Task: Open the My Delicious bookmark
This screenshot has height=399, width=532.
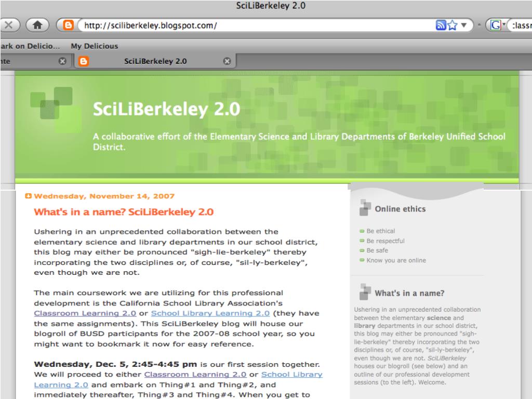Action: (x=95, y=46)
